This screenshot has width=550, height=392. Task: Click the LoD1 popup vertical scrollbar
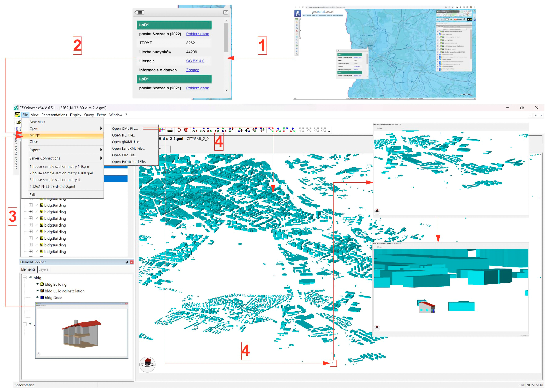[226, 38]
